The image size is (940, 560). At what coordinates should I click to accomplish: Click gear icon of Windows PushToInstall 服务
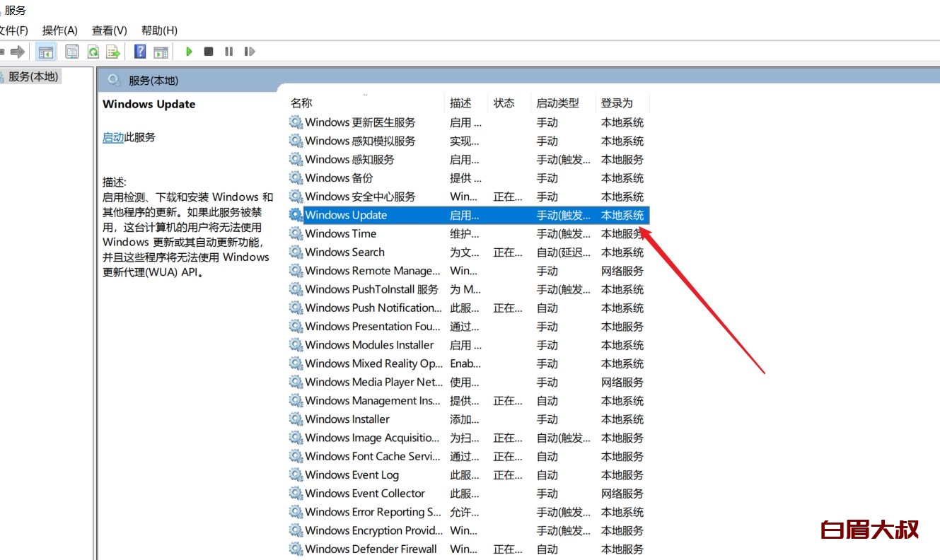tap(296, 289)
